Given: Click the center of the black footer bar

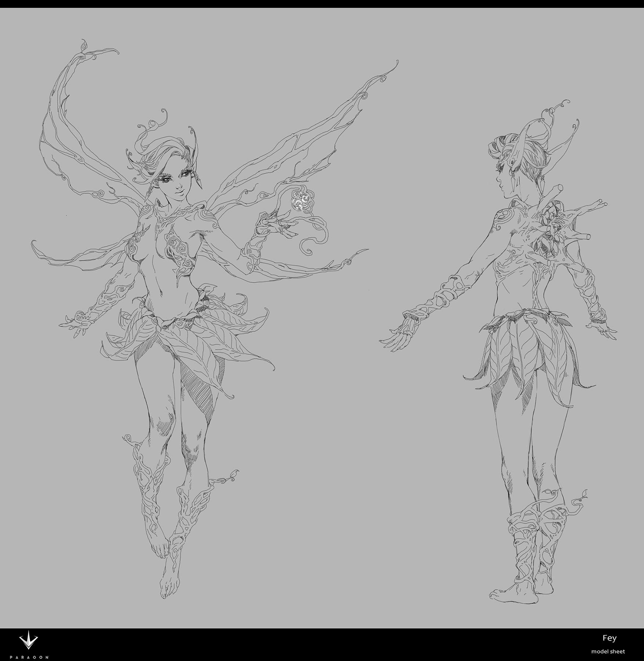Looking at the screenshot, I should click(x=322, y=644).
